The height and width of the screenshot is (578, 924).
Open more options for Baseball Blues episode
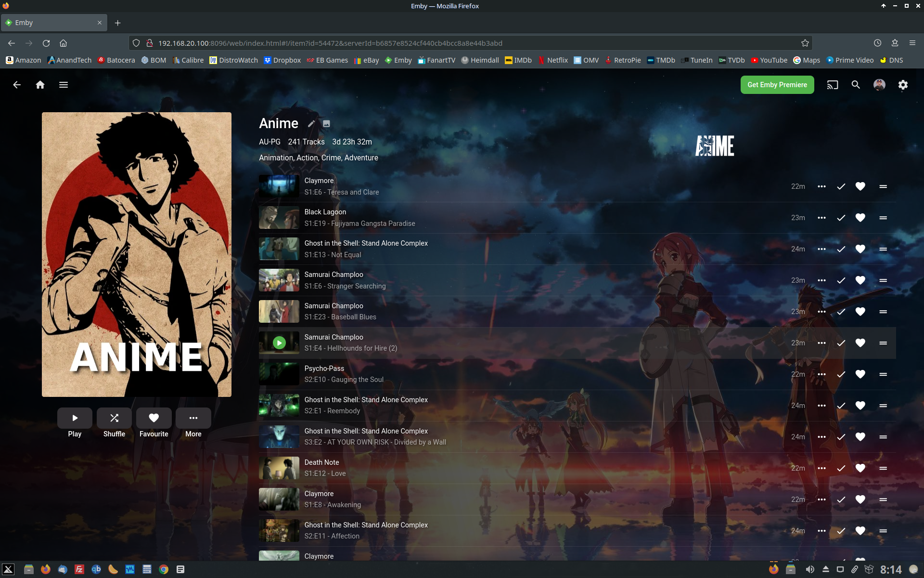pos(821,312)
